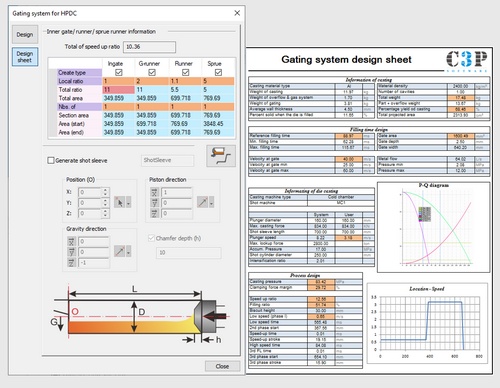The image size is (500, 388).
Task: Switch to the Design sheet tab
Action: coord(25,57)
